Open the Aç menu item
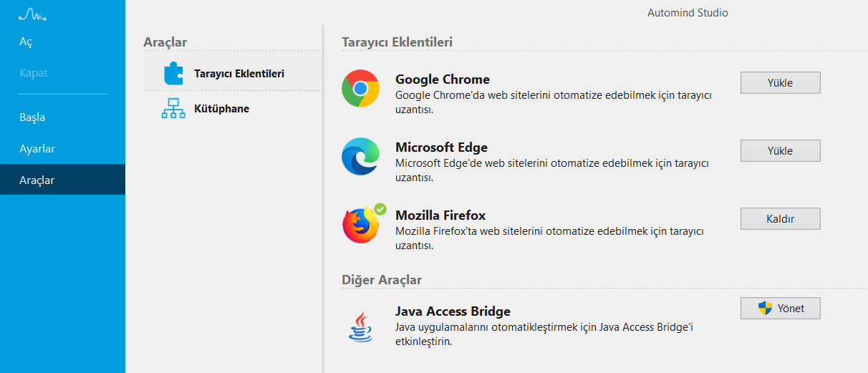This screenshot has width=868, height=373. click(26, 42)
